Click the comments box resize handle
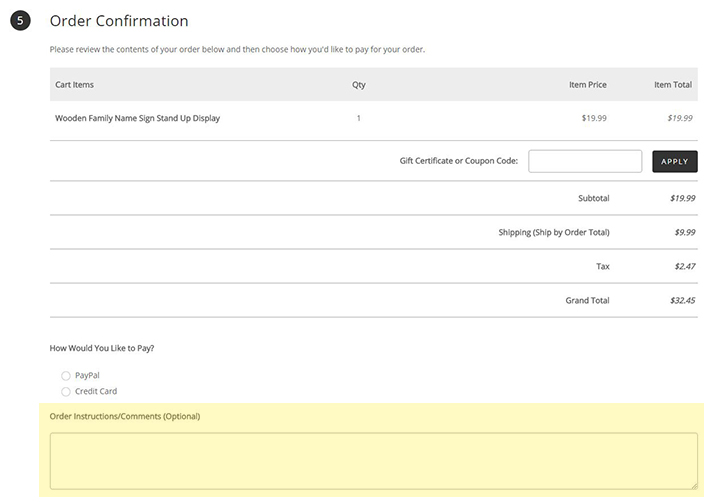Image resolution: width=720 pixels, height=502 pixels. tap(693, 484)
